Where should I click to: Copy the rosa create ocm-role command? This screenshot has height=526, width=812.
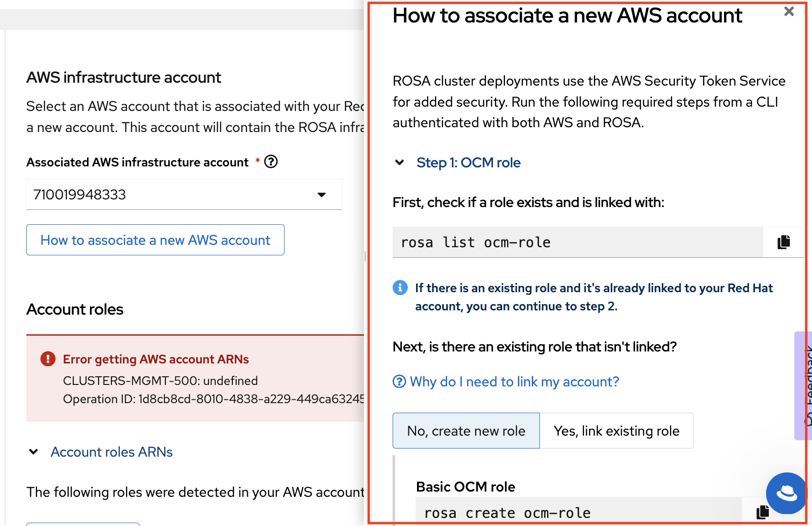[x=762, y=512]
